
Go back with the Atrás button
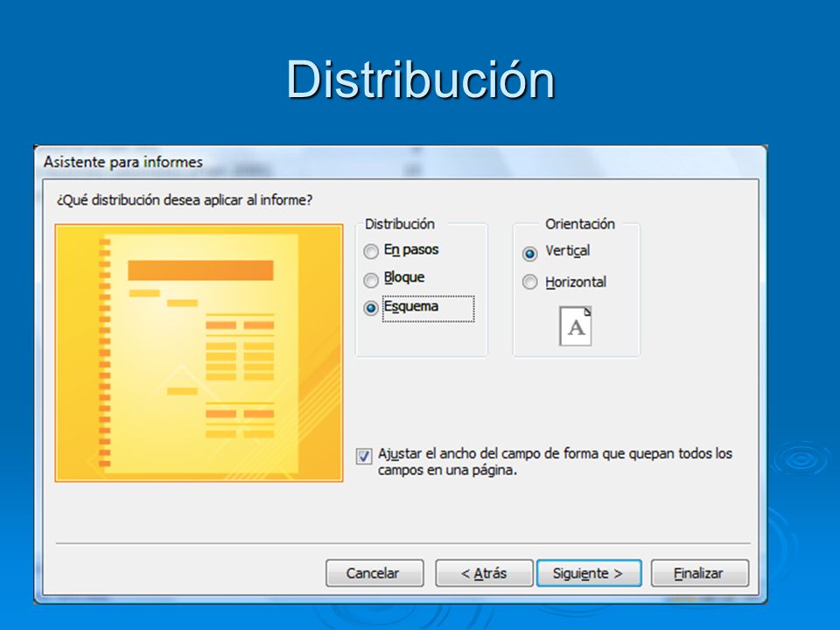tap(484, 573)
